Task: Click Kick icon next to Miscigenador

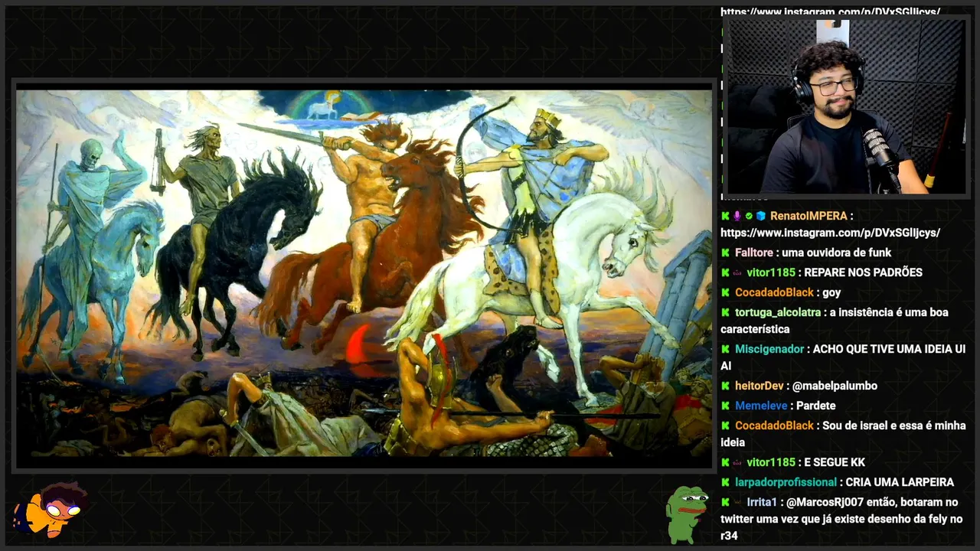Action: 725,349
